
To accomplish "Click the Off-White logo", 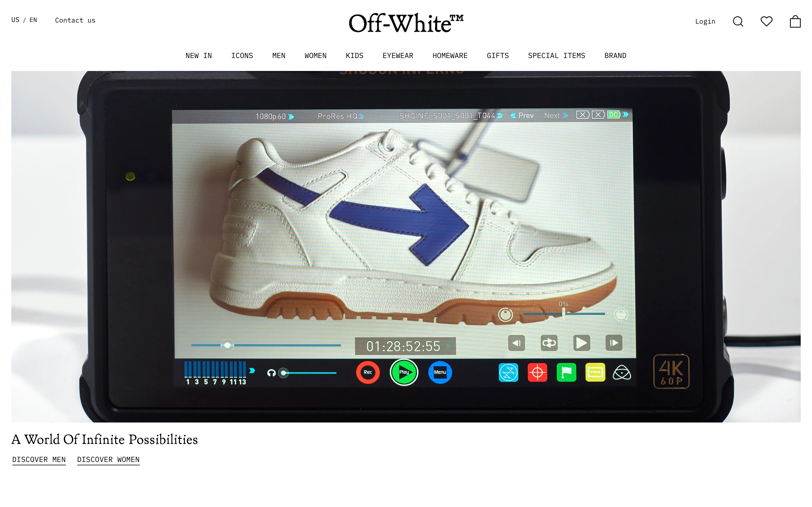I will point(406,23).
